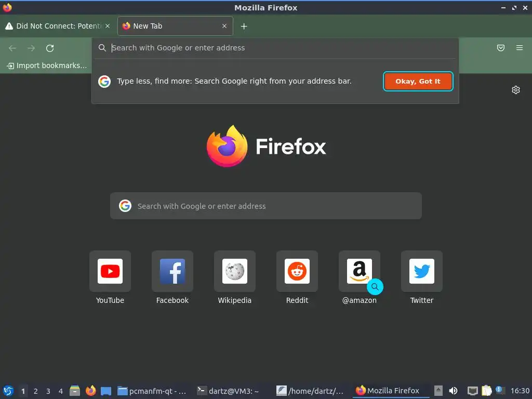Click the magnifier icon in address bar
Screen dimensions: 532x399
[x=102, y=48]
